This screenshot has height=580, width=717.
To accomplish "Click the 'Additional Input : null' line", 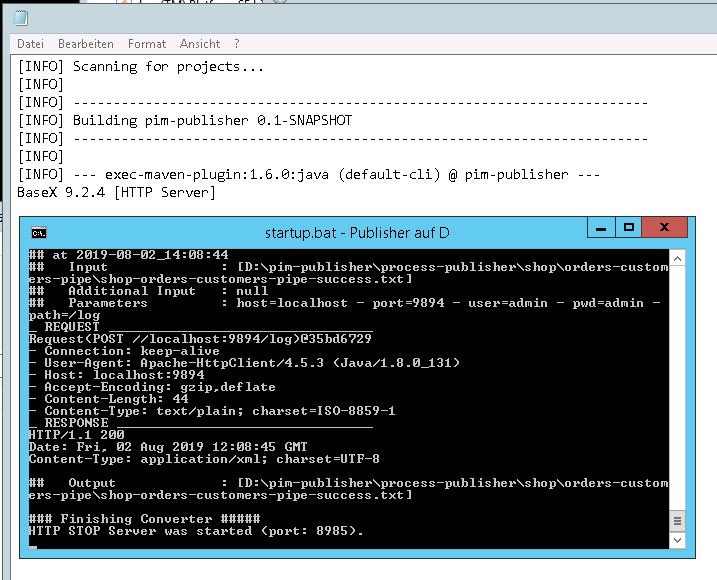I will [148, 291].
